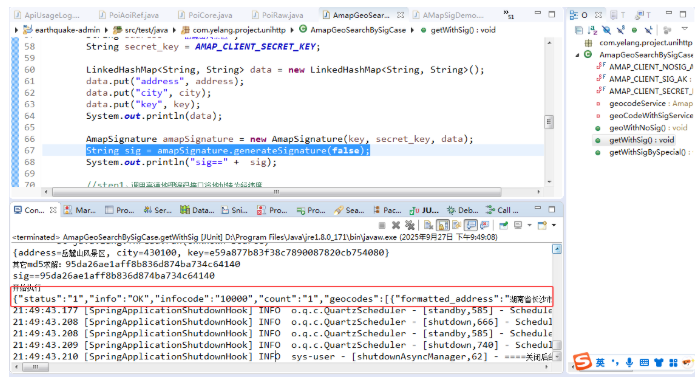Open the Package Explorer tab
This screenshot has height=385, width=700.
pyautogui.click(x=387, y=210)
